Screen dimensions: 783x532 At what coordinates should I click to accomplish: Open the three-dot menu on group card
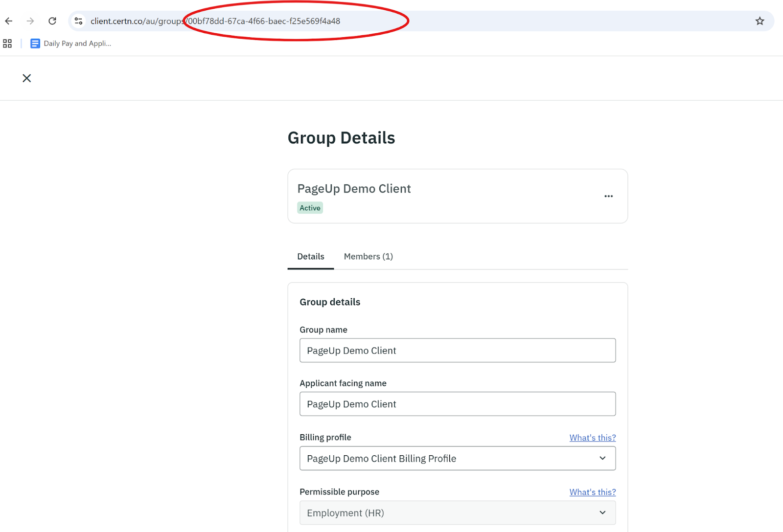pos(608,196)
